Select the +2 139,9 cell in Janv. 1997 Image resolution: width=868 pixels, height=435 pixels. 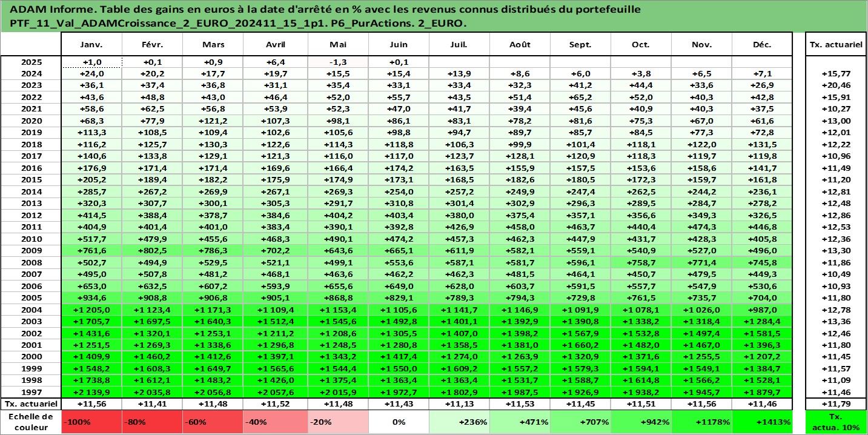pyautogui.click(x=91, y=391)
